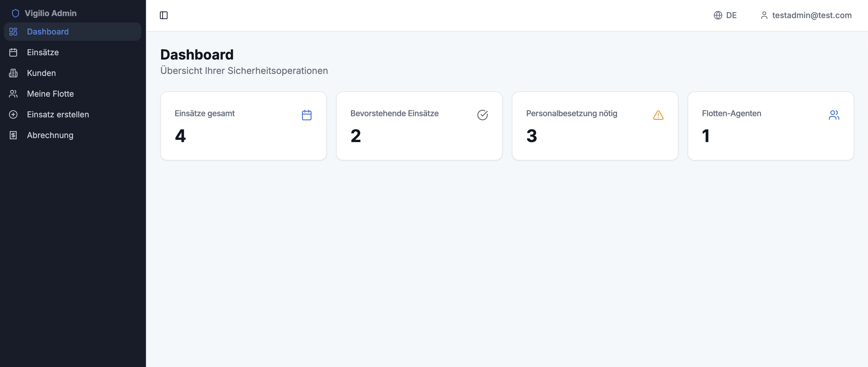
Task: Click the warning triangle icon
Action: [x=658, y=115]
